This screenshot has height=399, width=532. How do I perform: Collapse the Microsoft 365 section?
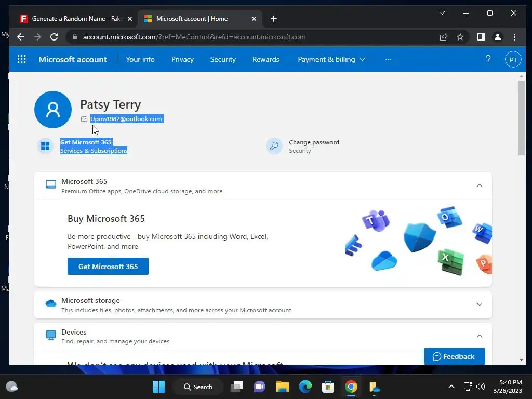coord(480,185)
